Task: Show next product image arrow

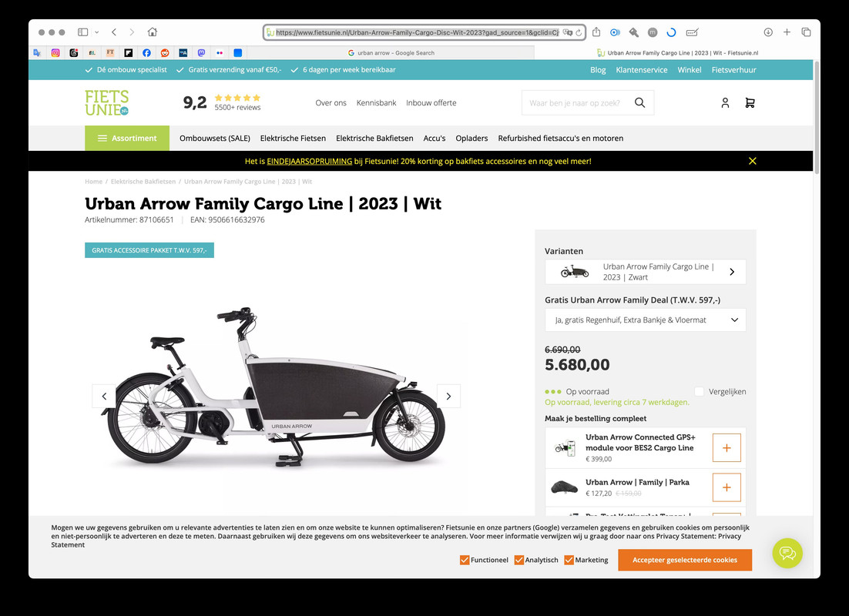Action: (x=448, y=397)
